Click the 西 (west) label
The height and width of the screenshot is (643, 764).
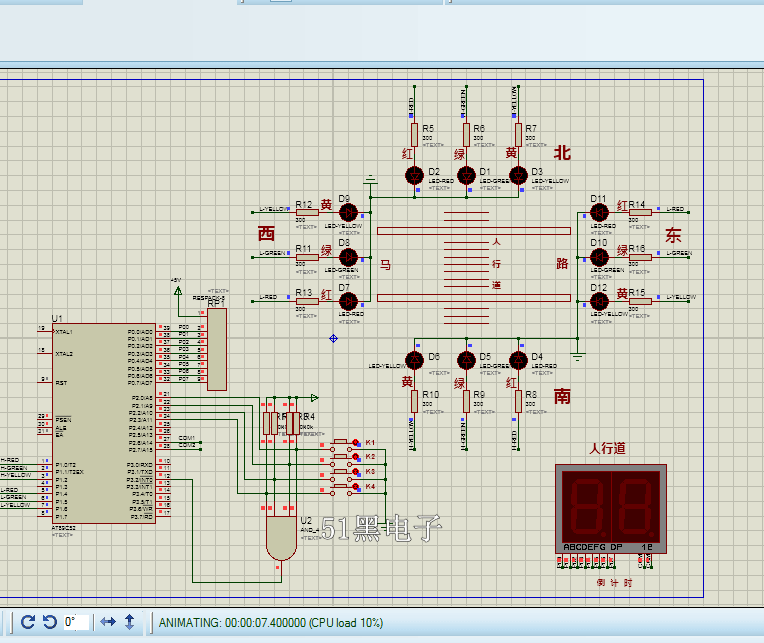[x=266, y=233]
